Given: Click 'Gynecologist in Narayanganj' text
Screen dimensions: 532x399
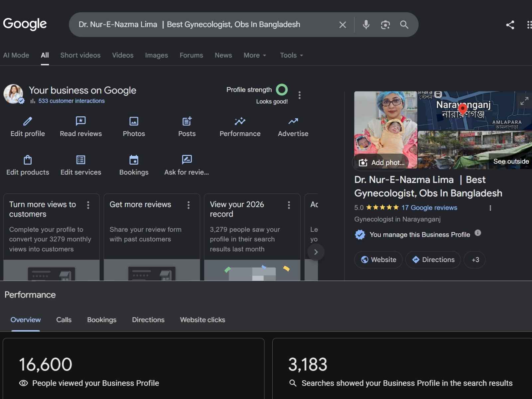Looking at the screenshot, I should coord(397,219).
